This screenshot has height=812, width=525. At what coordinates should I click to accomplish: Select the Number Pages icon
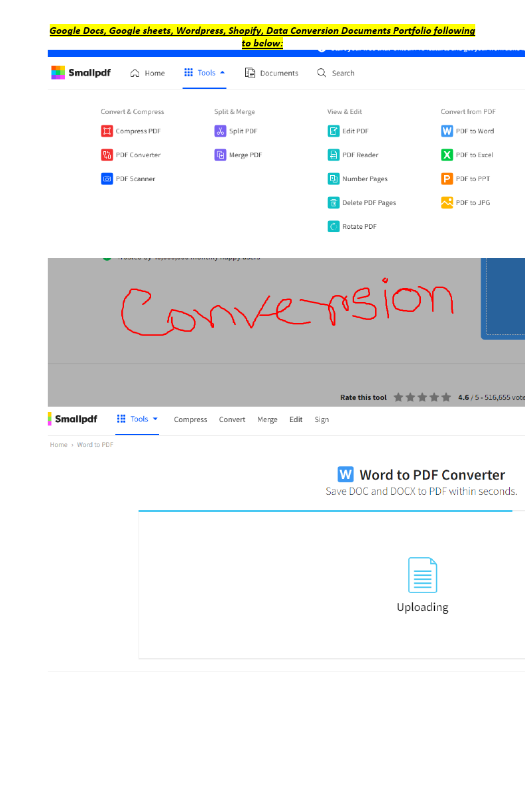(333, 179)
